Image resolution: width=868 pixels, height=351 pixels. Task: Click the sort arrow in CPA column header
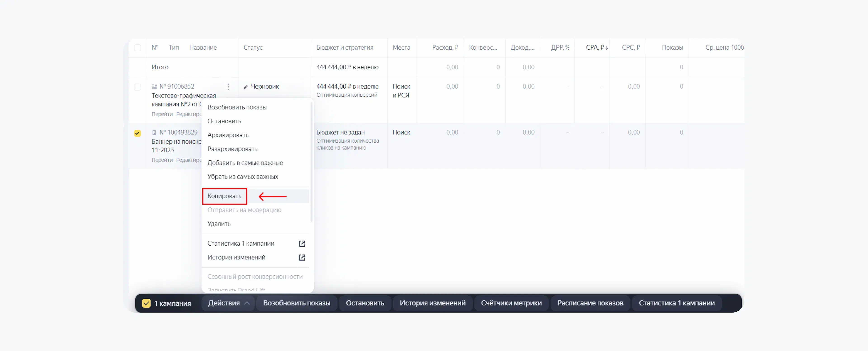606,48
